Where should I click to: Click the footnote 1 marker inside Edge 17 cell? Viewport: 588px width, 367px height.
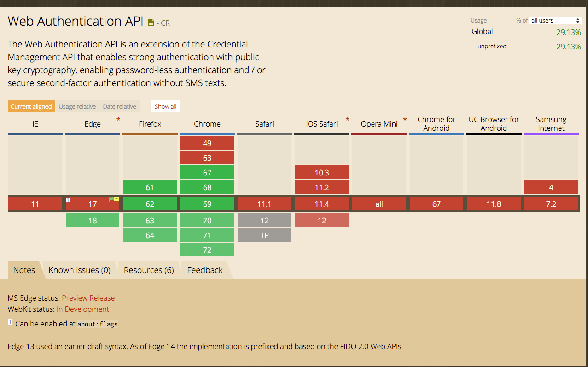[68, 200]
